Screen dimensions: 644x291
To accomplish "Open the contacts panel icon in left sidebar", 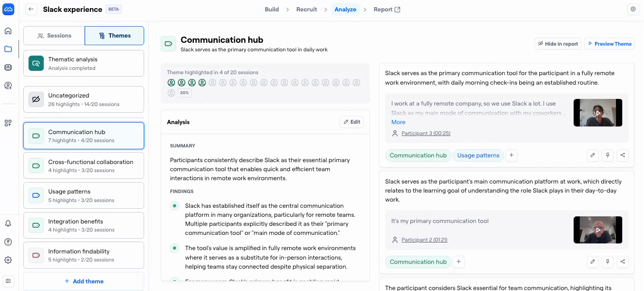I will tap(8, 68).
